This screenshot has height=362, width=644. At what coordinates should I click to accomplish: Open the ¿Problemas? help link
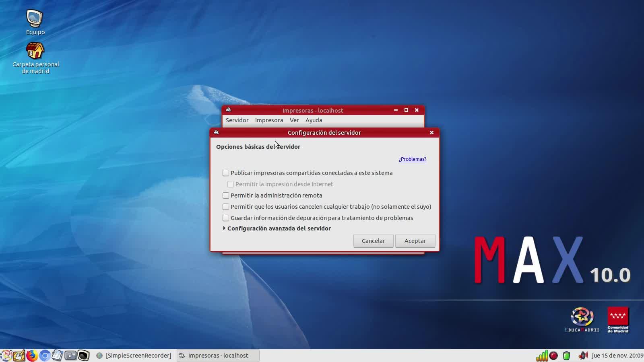tap(412, 159)
